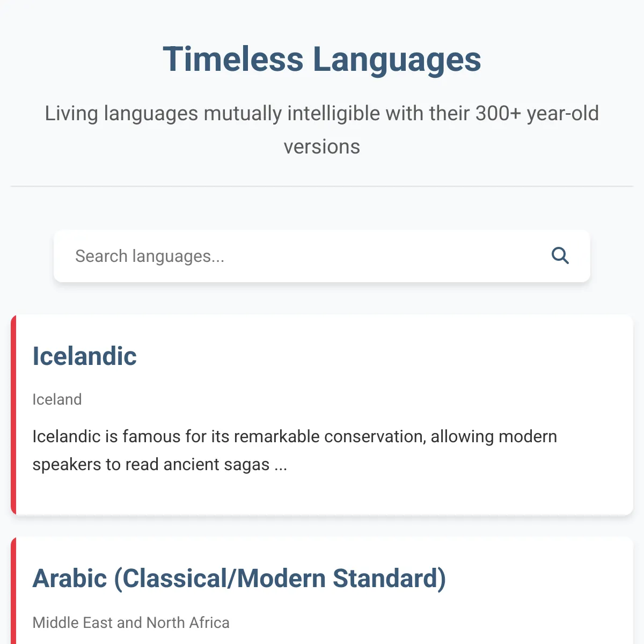Select the Middle East and North Africa label
The image size is (644, 644).
(131, 623)
